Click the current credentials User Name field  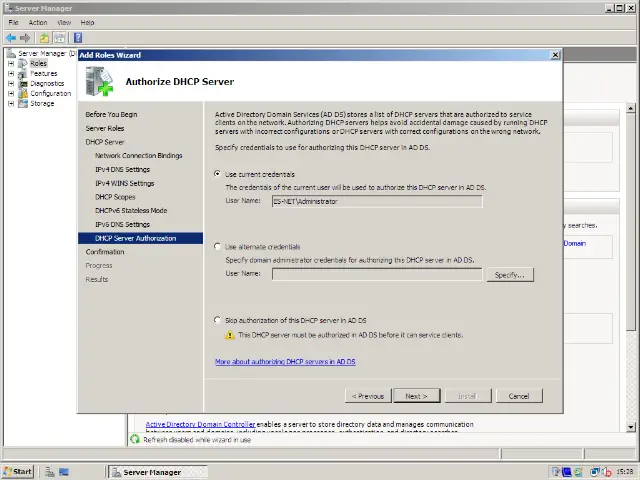(x=377, y=201)
